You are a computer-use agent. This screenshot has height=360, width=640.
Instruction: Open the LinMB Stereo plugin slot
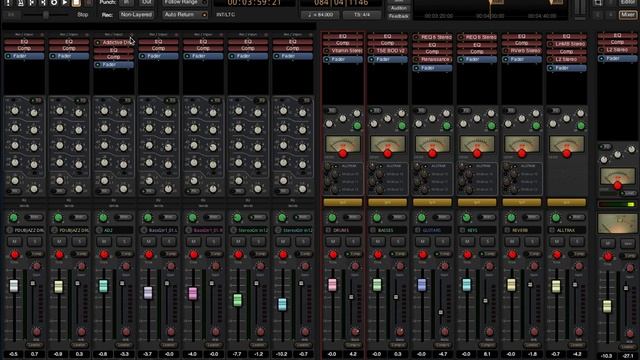point(567,44)
